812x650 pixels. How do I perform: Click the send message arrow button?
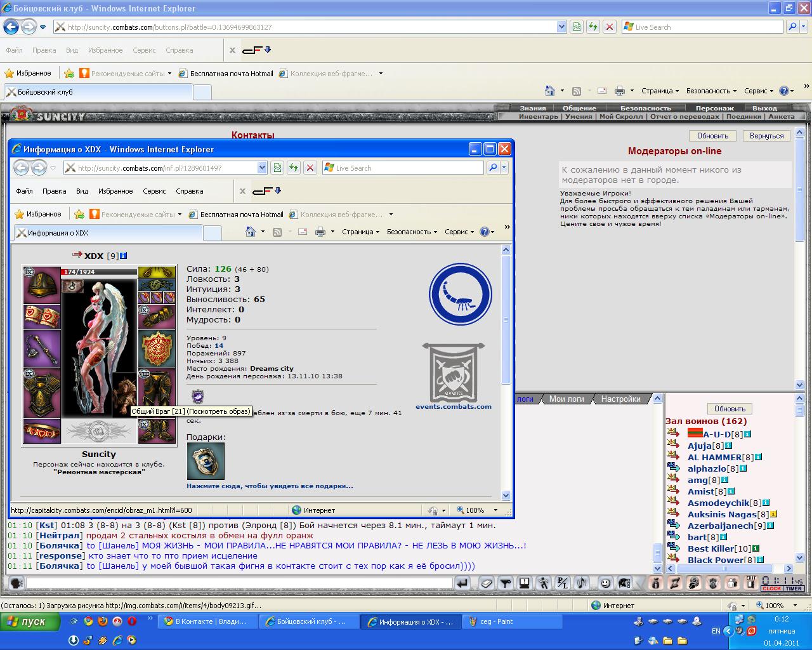coord(463,583)
